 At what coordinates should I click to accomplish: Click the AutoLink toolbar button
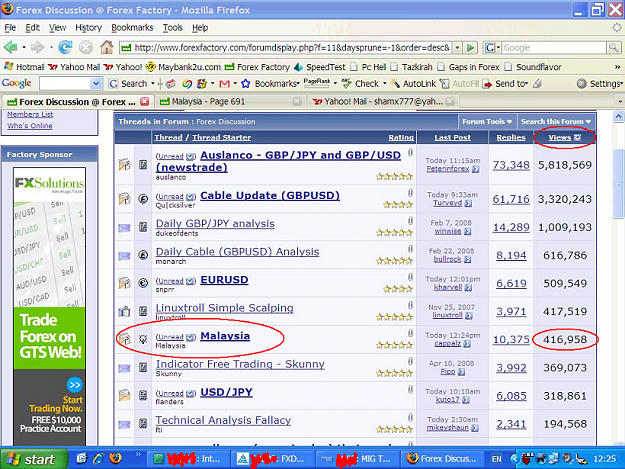[x=413, y=84]
